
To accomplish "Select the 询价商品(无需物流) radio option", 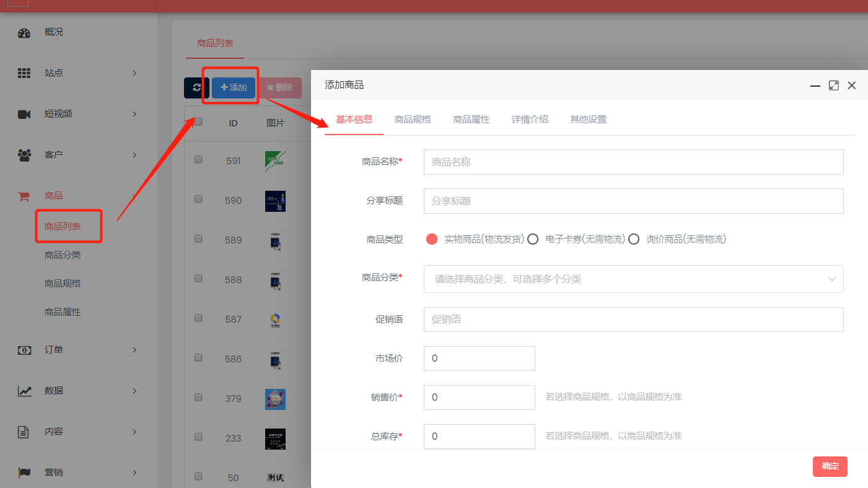I will [634, 239].
